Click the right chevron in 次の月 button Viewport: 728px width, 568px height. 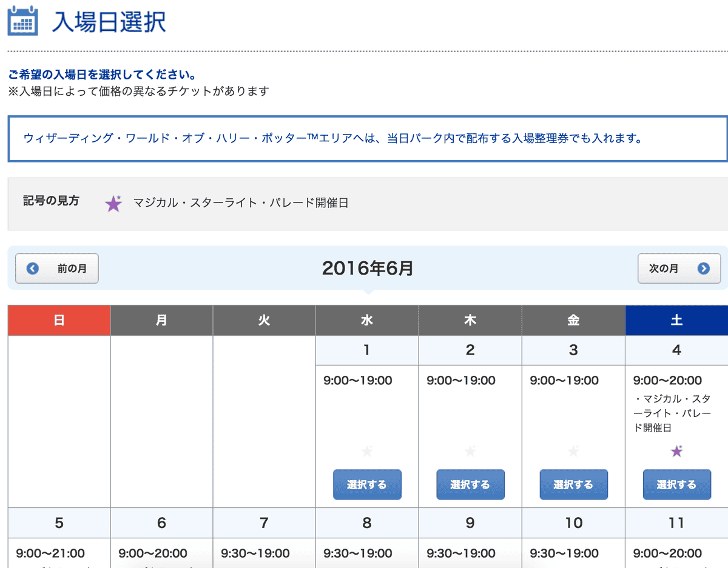coord(704,269)
